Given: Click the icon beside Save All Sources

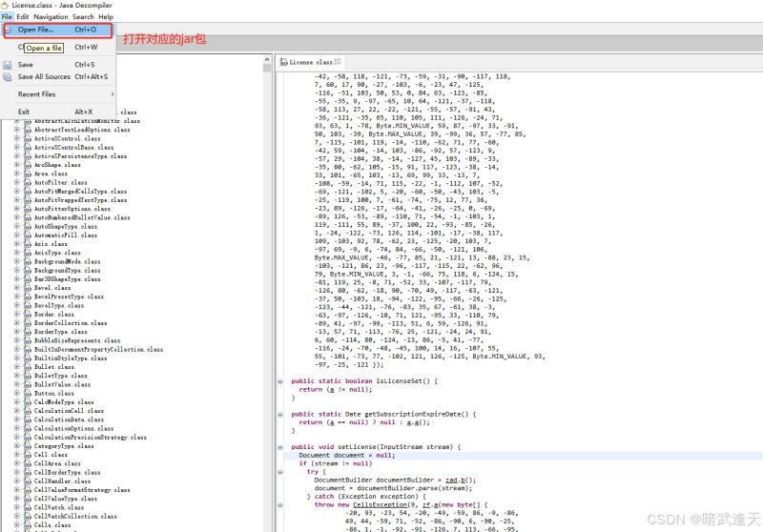Looking at the screenshot, I should (8, 77).
